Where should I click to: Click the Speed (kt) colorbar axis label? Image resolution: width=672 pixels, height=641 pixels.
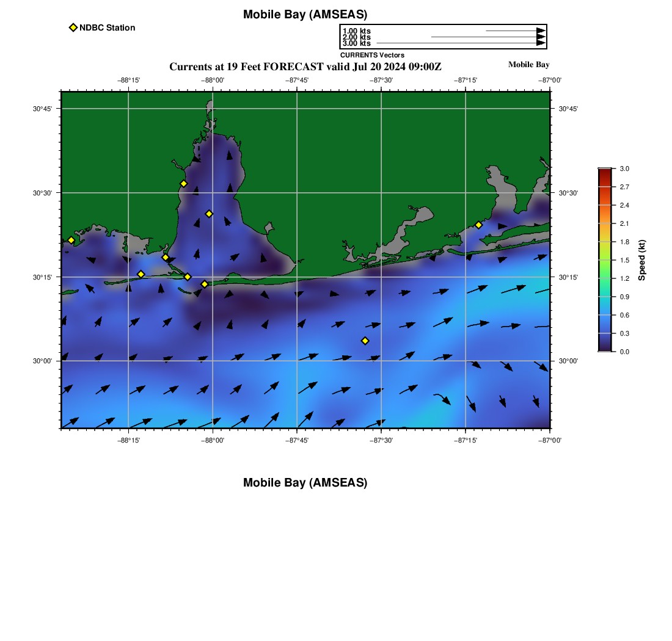click(x=641, y=260)
